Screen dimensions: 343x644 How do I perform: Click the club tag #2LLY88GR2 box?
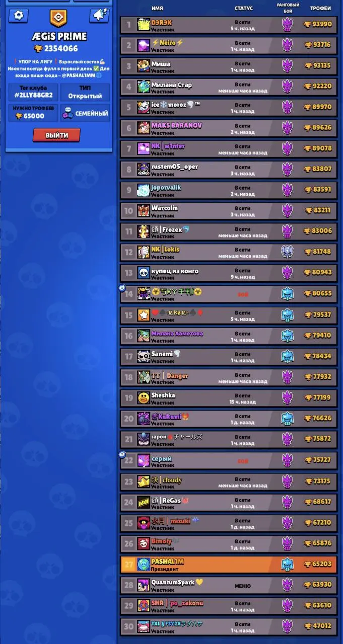point(33,92)
